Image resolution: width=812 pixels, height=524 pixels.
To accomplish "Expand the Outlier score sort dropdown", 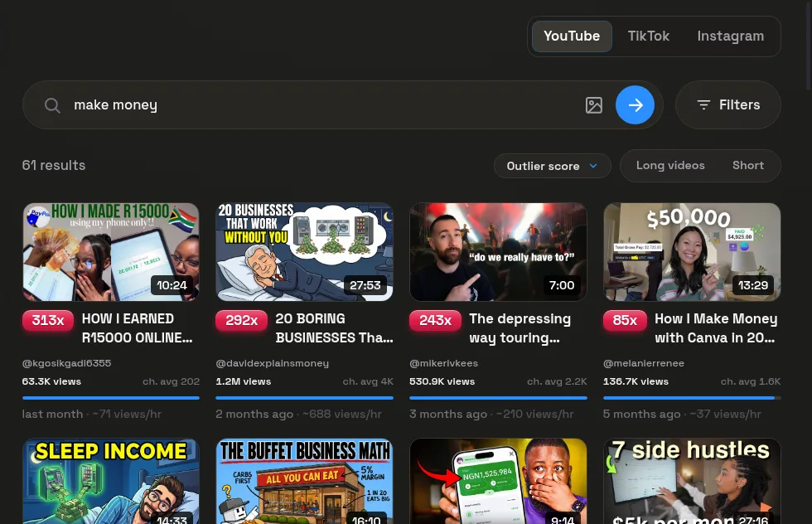I will (552, 166).
